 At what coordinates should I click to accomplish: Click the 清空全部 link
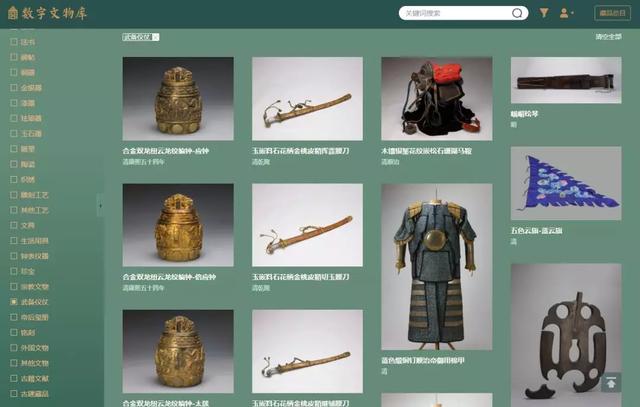[x=608, y=37]
